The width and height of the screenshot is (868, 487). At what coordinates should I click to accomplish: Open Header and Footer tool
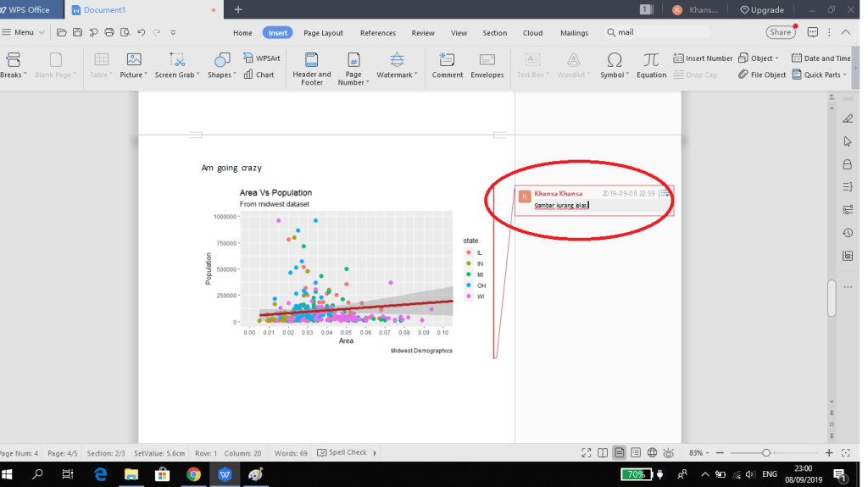312,68
